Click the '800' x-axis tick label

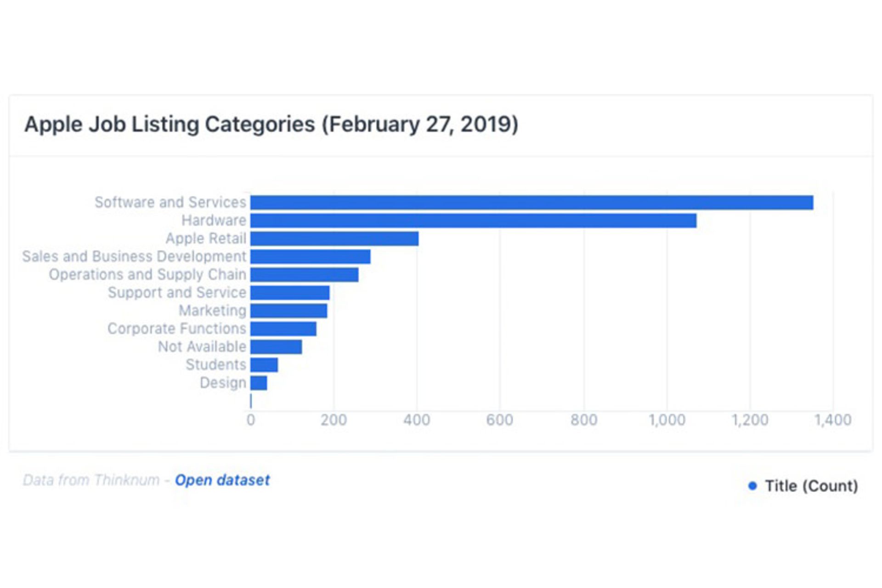click(584, 420)
